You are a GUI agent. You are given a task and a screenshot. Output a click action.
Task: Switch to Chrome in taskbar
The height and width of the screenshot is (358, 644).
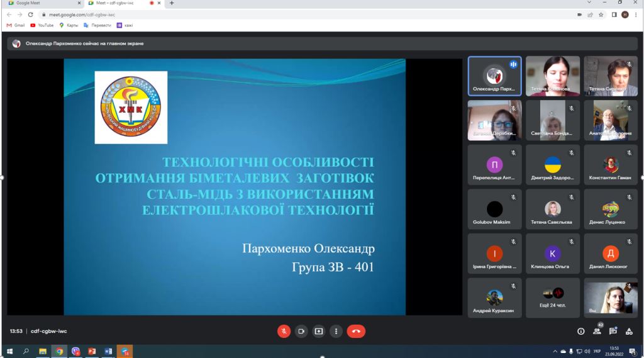(x=59, y=352)
